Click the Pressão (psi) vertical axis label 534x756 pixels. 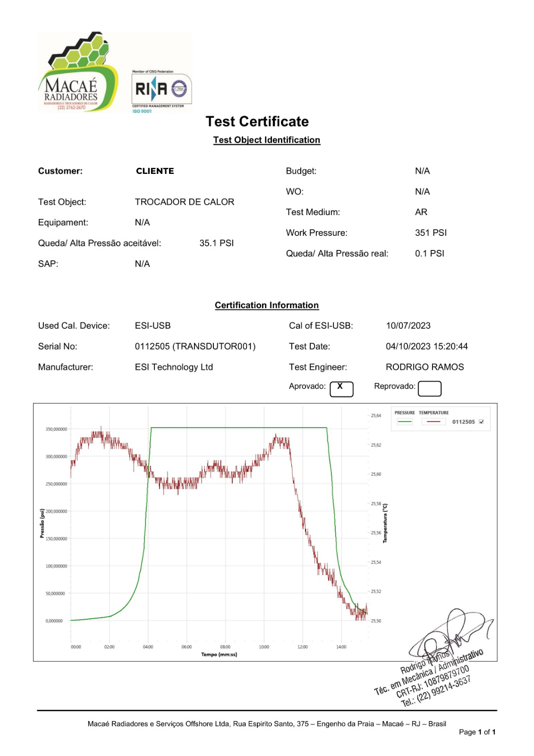point(42,523)
